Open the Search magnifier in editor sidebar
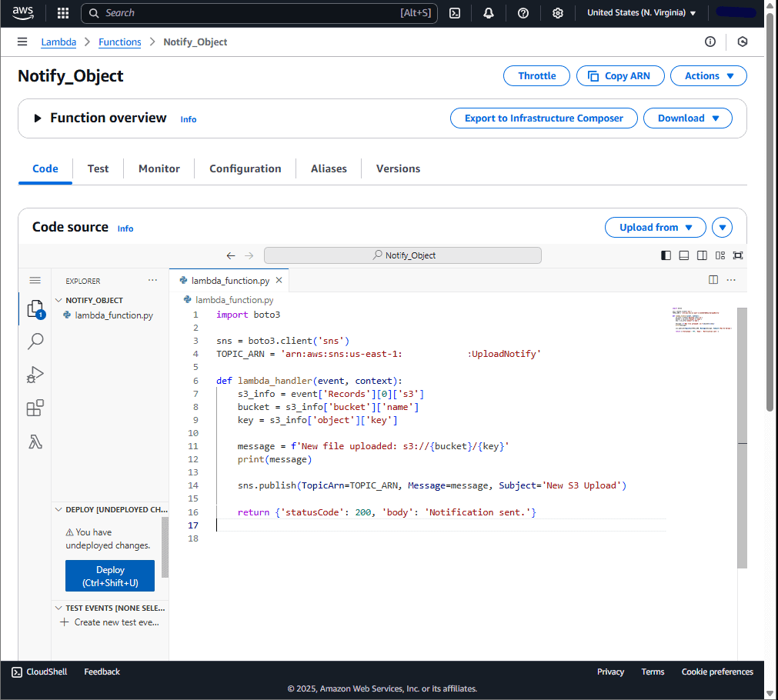 (x=35, y=342)
